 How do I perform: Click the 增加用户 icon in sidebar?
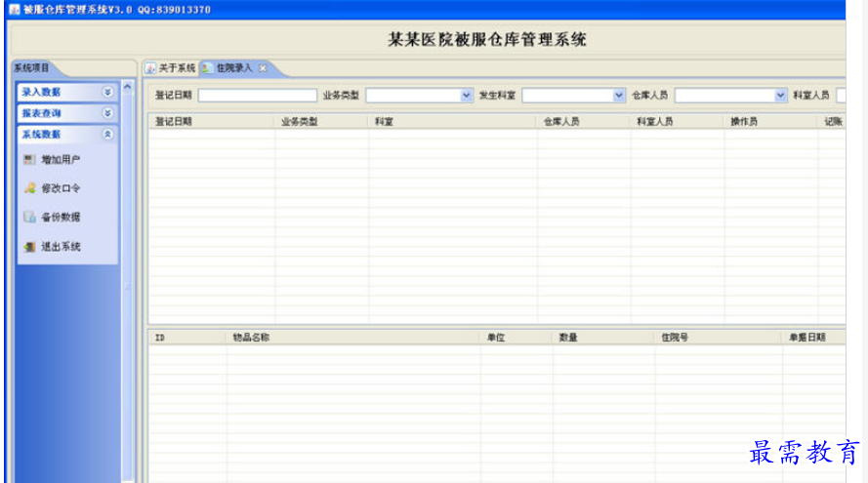[x=29, y=160]
